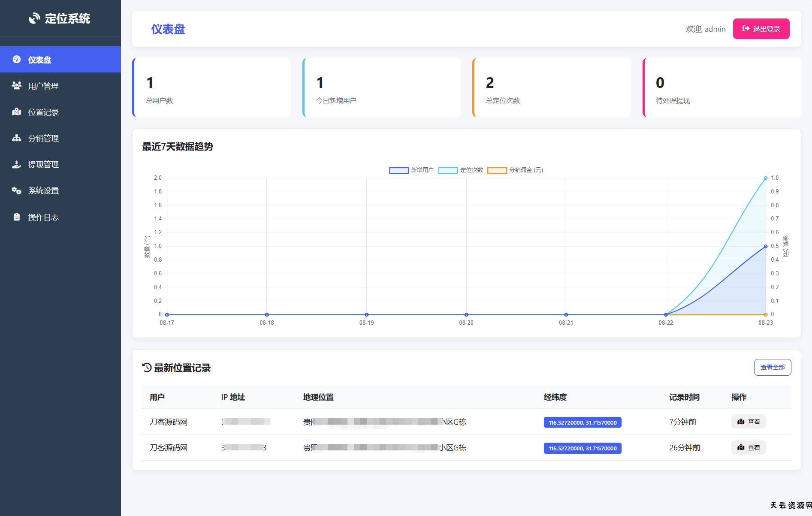Hide the 定位次数 line via its legend entry
This screenshot has height=516, width=812.
tap(471, 170)
